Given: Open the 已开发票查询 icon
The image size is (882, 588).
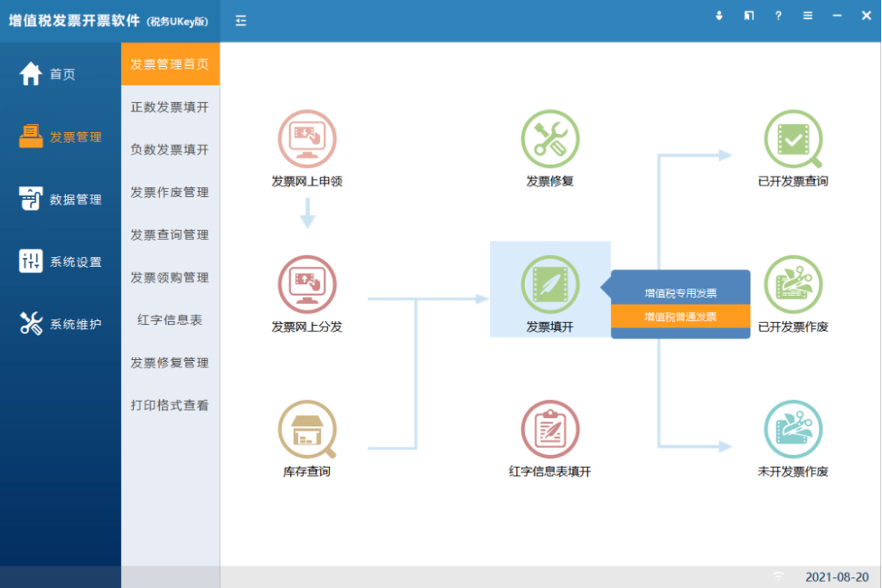Looking at the screenshot, I should (x=793, y=139).
